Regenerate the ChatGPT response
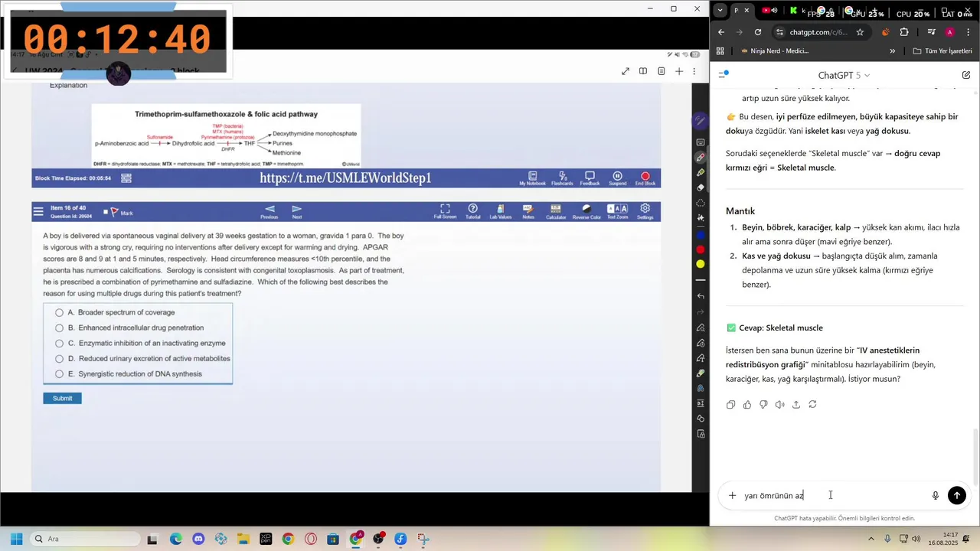Screen dimensions: 980x551 tap(812, 404)
